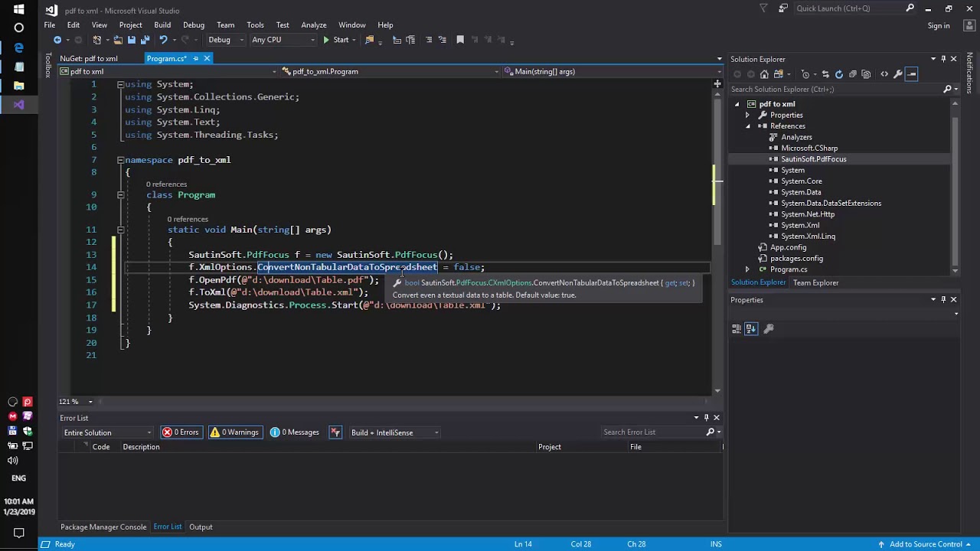
Task: Click the Categorized view icon in Properties panel
Action: (x=737, y=328)
